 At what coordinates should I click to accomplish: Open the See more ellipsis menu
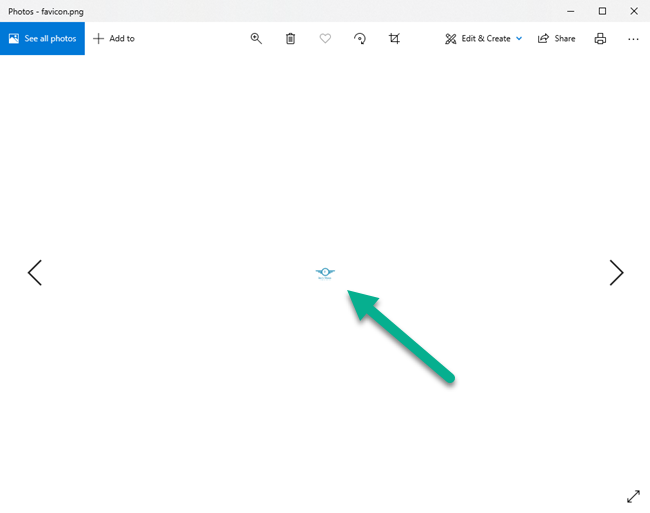(x=633, y=39)
